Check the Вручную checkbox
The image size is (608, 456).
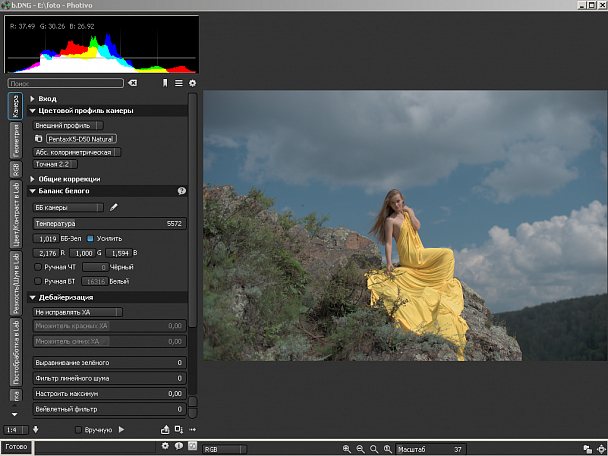[78, 430]
